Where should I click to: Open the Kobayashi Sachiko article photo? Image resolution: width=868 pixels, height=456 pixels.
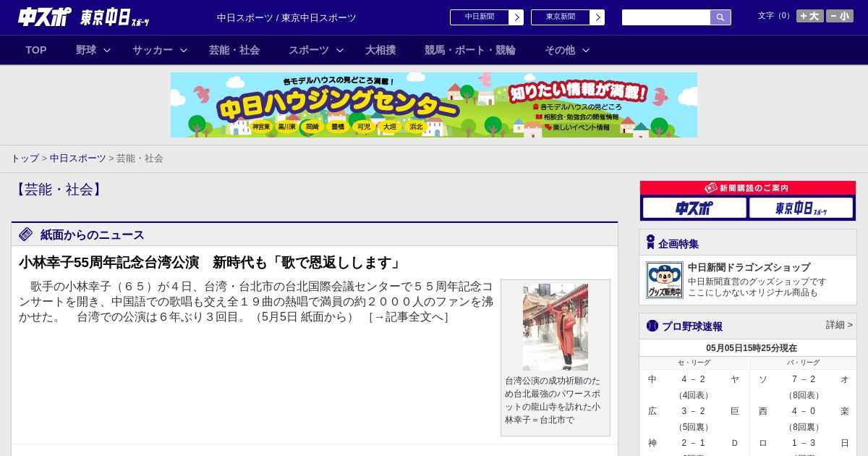tap(556, 327)
